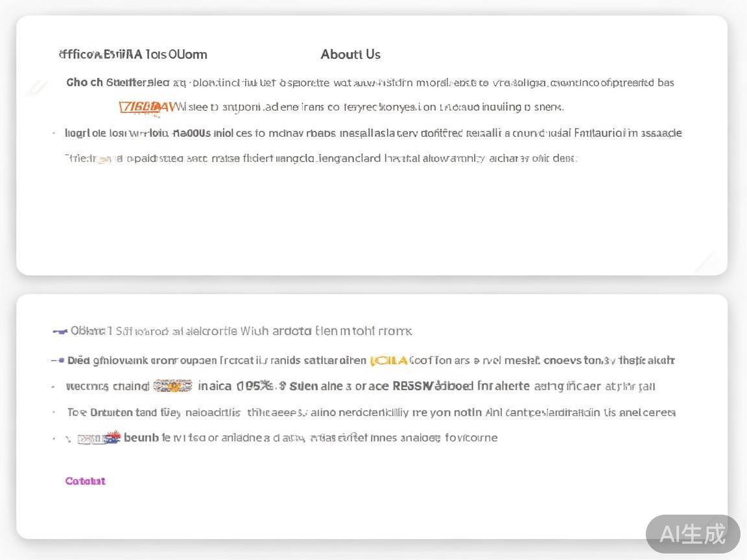Click the small orange smudge in top card's last line

tap(104, 159)
